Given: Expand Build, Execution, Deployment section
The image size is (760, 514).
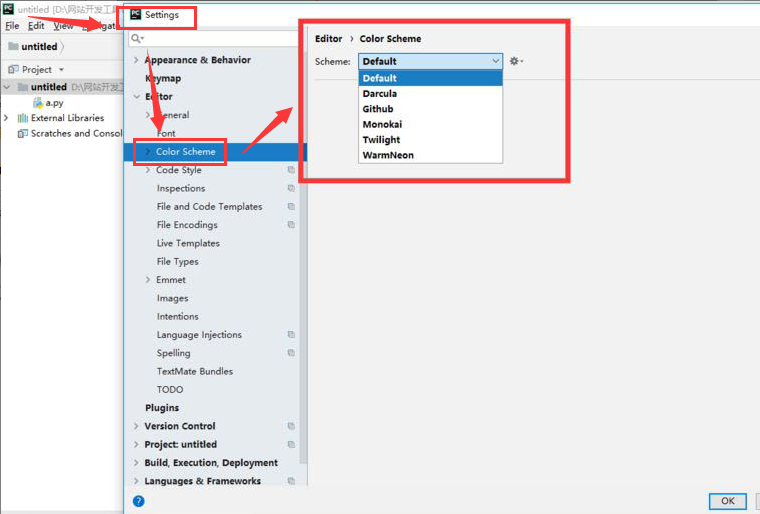Looking at the screenshot, I should click(x=136, y=463).
